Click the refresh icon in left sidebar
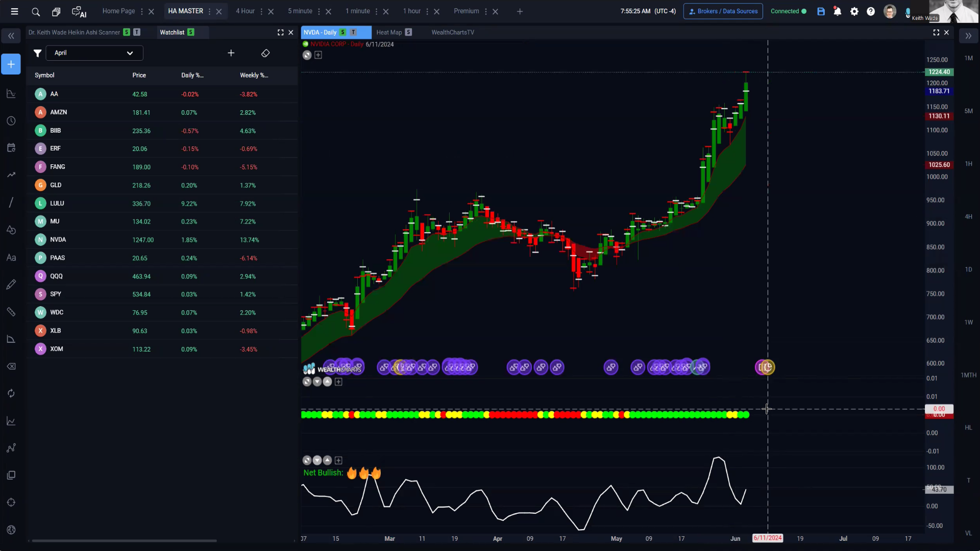This screenshot has width=980, height=551. click(x=11, y=393)
